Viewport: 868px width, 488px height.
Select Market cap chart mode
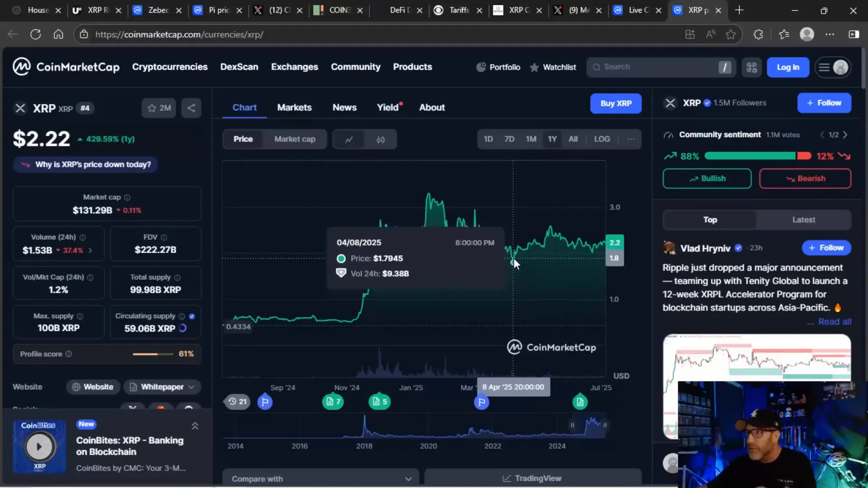click(x=295, y=139)
